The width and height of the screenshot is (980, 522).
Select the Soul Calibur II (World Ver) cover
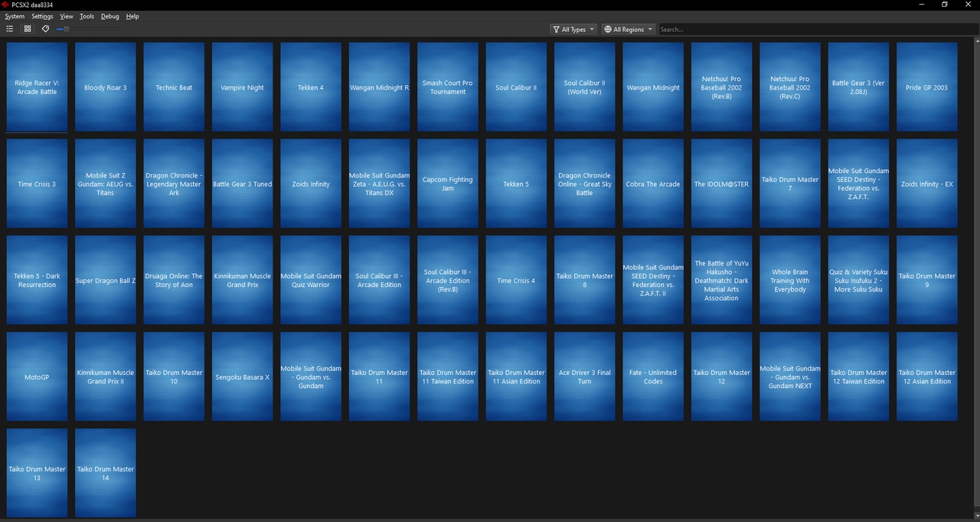(585, 87)
